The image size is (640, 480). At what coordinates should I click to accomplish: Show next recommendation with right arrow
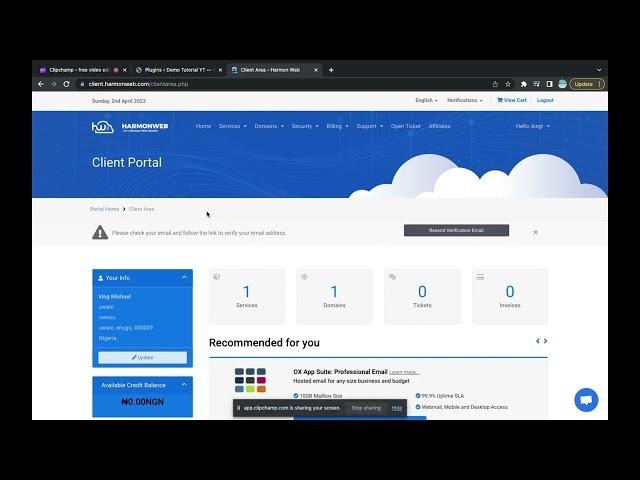click(545, 341)
